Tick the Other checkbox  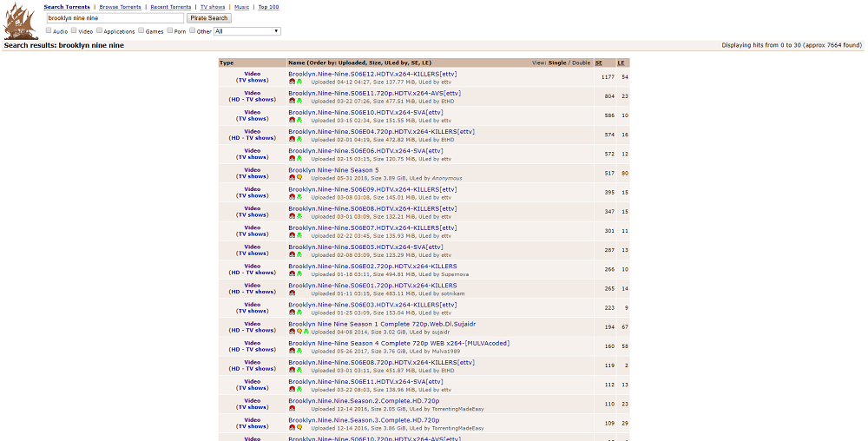pyautogui.click(x=192, y=30)
